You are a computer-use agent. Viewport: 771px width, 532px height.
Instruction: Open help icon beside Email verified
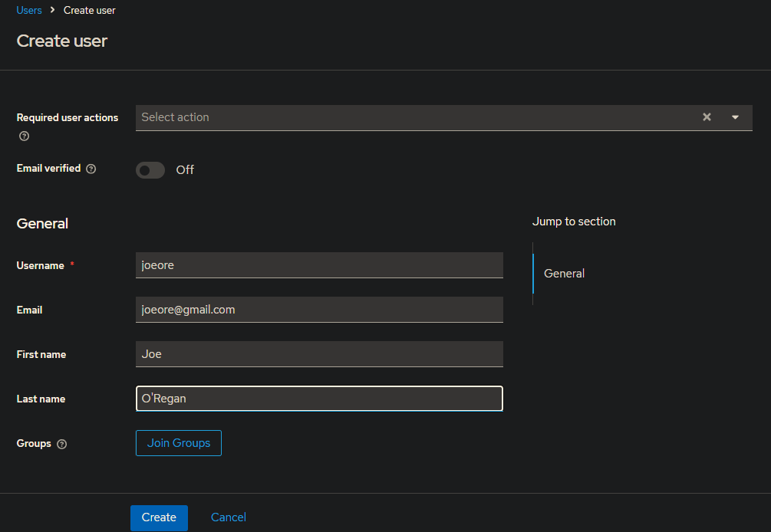tap(91, 169)
